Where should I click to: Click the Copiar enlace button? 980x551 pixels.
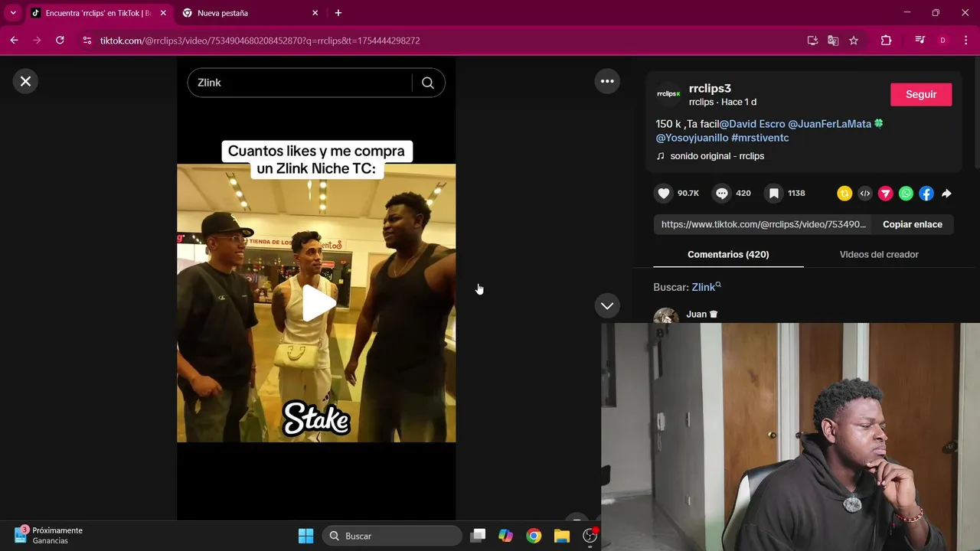(913, 224)
